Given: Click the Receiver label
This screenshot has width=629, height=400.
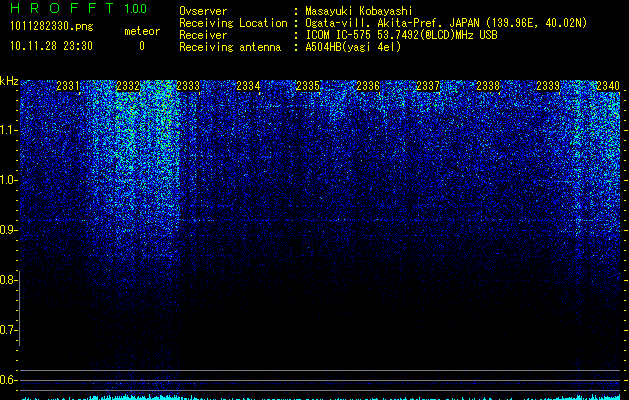Looking at the screenshot, I should (x=203, y=35).
